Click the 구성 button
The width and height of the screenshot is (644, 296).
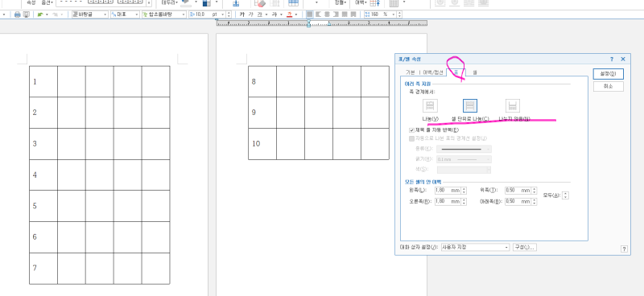click(x=525, y=247)
